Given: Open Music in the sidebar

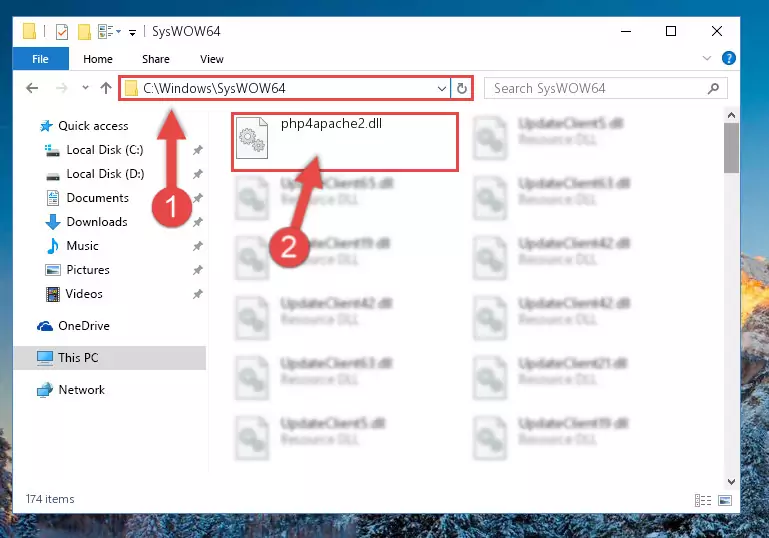Looking at the screenshot, I should coord(82,246).
